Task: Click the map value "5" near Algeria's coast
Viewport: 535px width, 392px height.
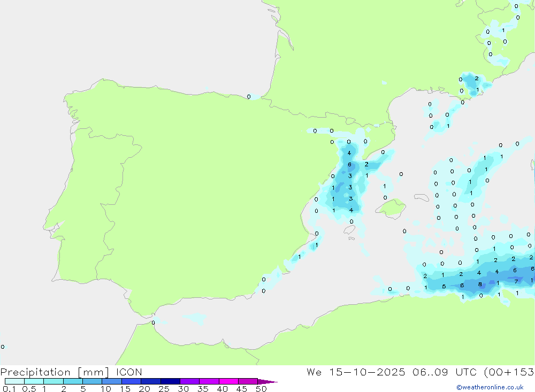Action: pos(444,287)
